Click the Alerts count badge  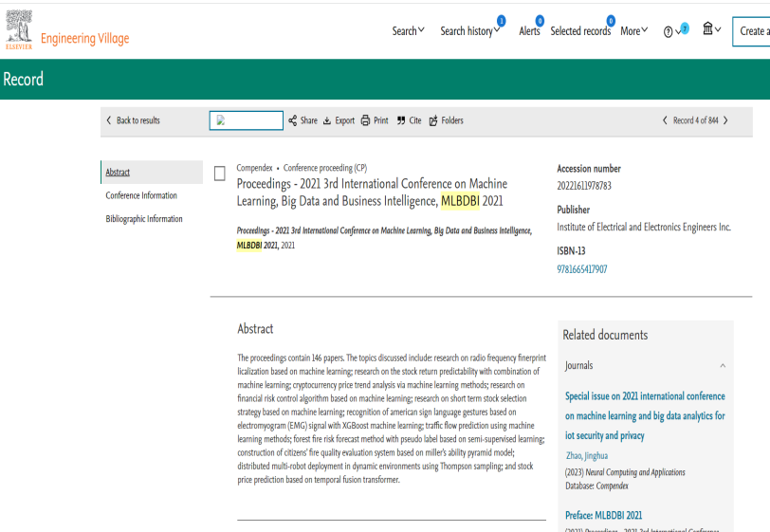click(x=540, y=21)
